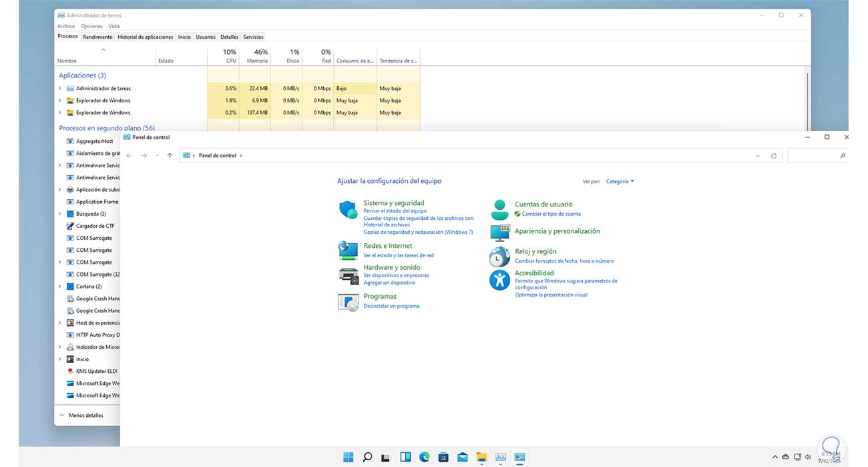Click the Redes e Internet icon
868x467 pixels.
pyautogui.click(x=348, y=250)
